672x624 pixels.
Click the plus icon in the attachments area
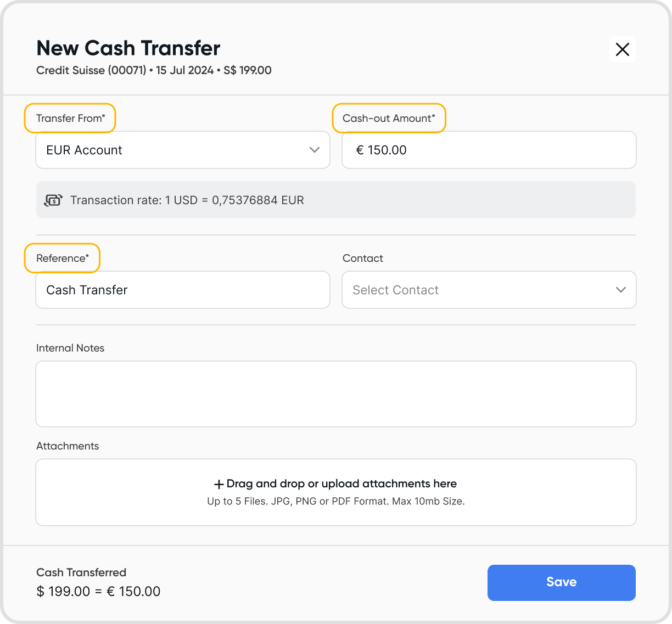coord(219,484)
